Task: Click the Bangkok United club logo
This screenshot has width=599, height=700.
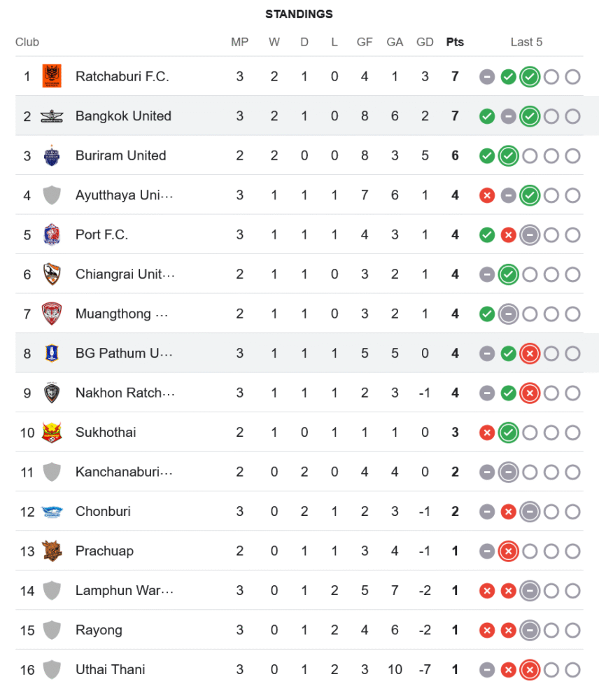Action: click(x=52, y=116)
